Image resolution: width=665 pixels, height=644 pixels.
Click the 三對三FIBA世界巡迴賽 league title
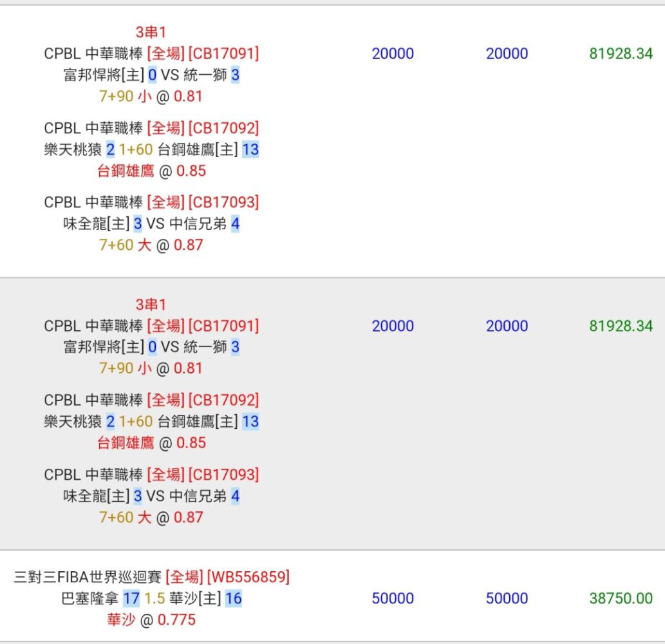[x=88, y=577]
